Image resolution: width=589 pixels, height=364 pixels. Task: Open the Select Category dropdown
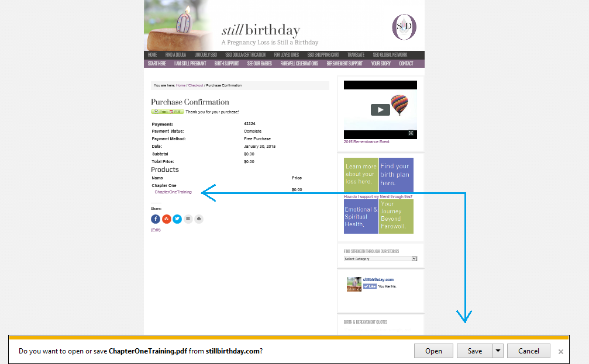click(380, 258)
